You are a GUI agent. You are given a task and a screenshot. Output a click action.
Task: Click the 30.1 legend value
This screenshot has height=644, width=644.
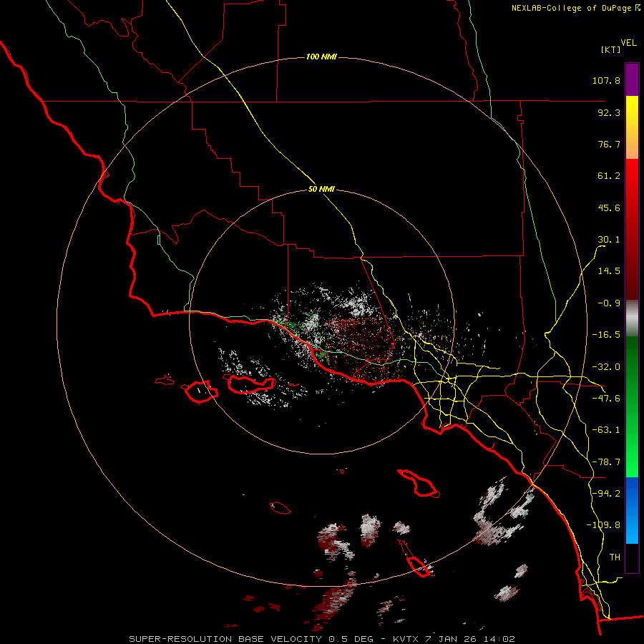pos(609,240)
